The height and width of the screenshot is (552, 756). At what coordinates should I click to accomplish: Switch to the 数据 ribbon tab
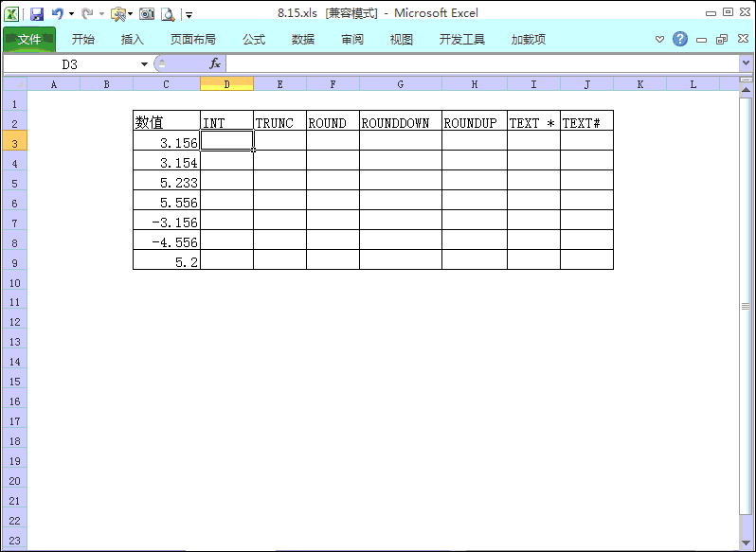point(303,40)
